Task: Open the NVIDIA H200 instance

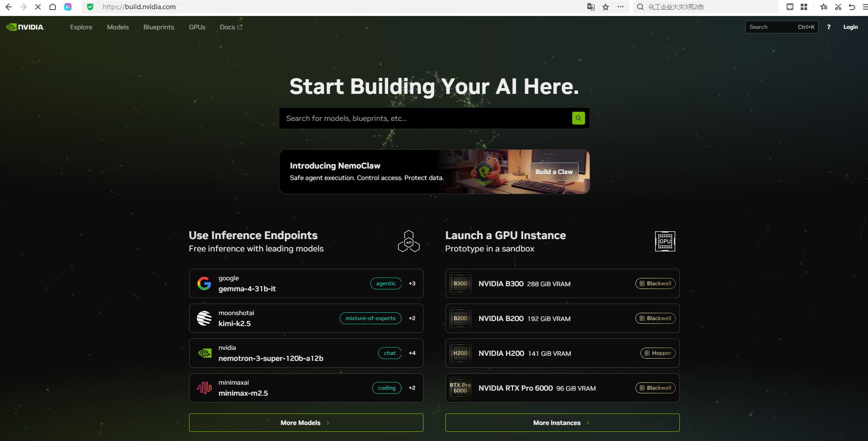Action: tap(563, 353)
